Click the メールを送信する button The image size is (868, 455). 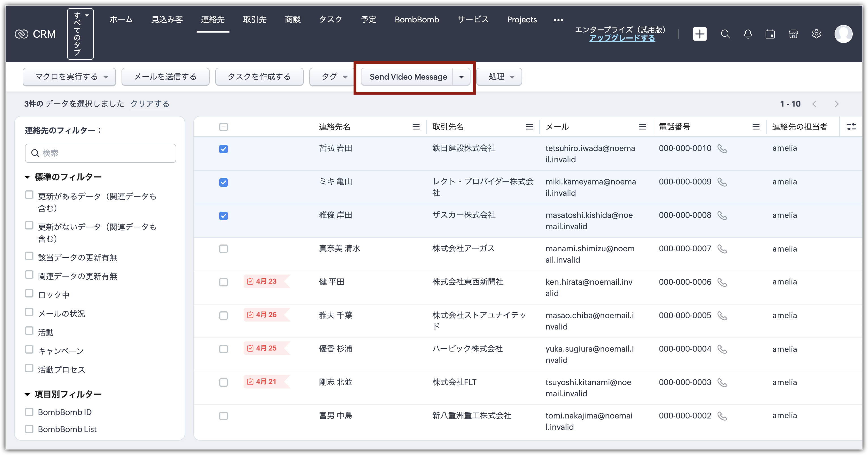[x=165, y=77]
